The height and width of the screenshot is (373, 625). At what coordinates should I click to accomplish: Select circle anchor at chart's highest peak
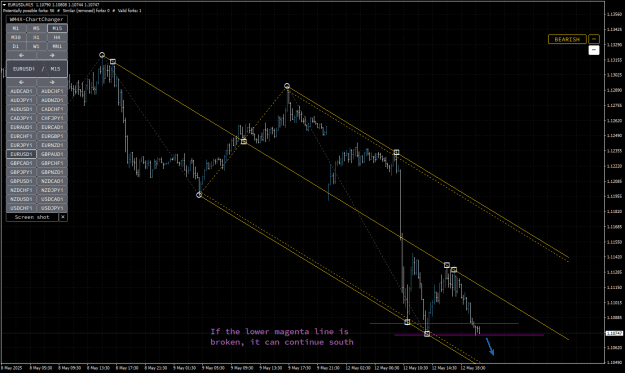(x=102, y=55)
